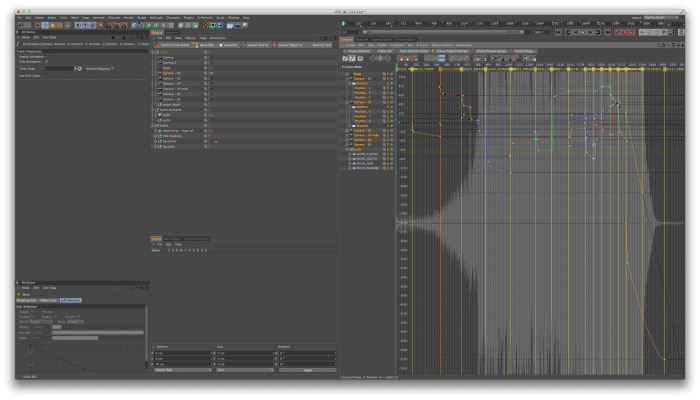Switch to the XPresso Editor tab
The height and width of the screenshot is (400, 700).
coord(405,40)
